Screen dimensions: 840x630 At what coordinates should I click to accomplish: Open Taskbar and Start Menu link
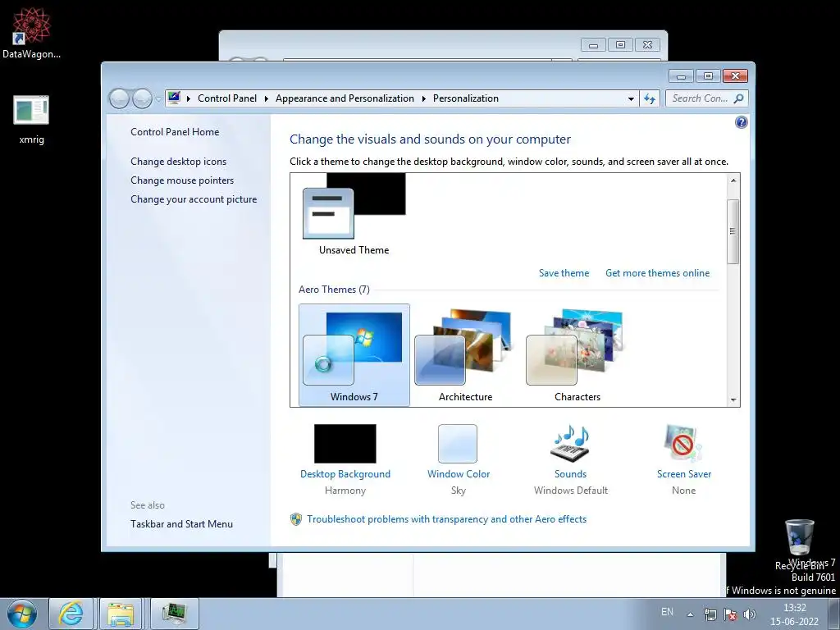click(x=181, y=524)
